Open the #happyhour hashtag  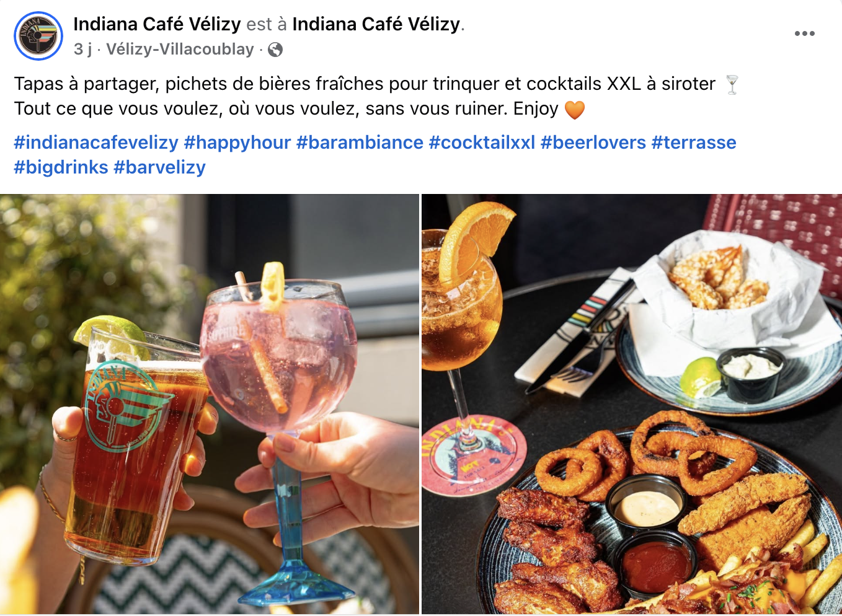[237, 143]
